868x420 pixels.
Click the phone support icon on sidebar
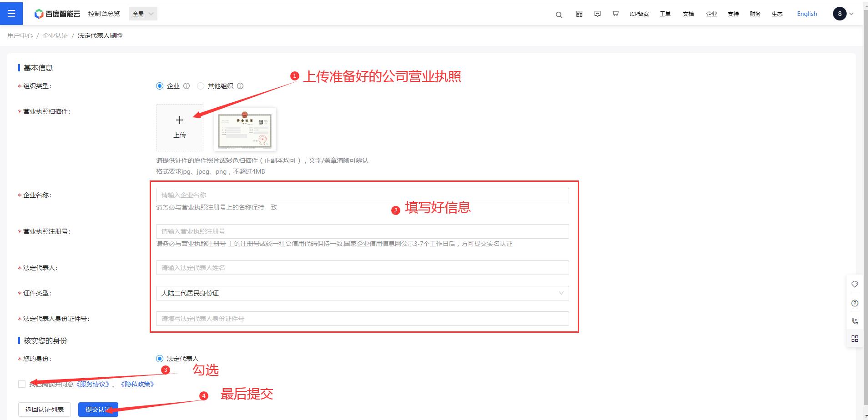pyautogui.click(x=855, y=321)
